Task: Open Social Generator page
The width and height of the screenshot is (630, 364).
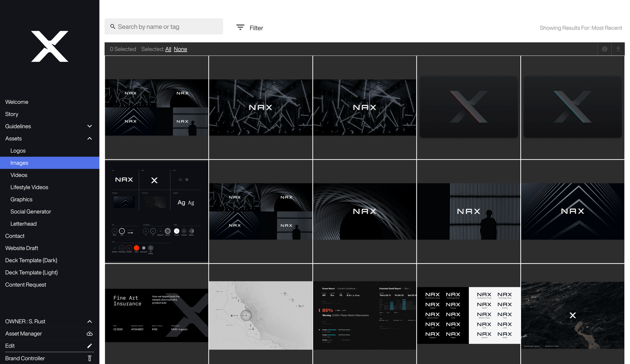Action: [x=31, y=212]
